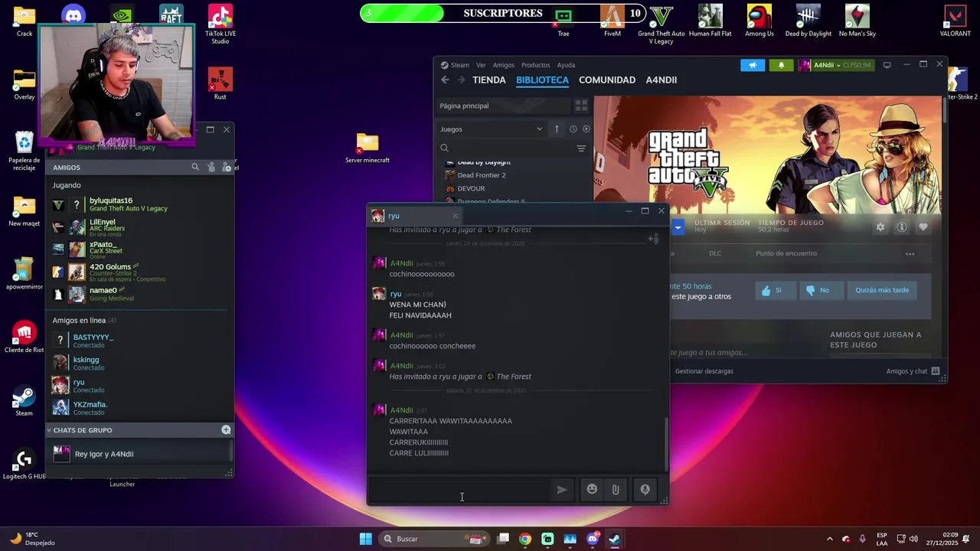
Task: Show GTA V game info icon
Action: [x=902, y=227]
